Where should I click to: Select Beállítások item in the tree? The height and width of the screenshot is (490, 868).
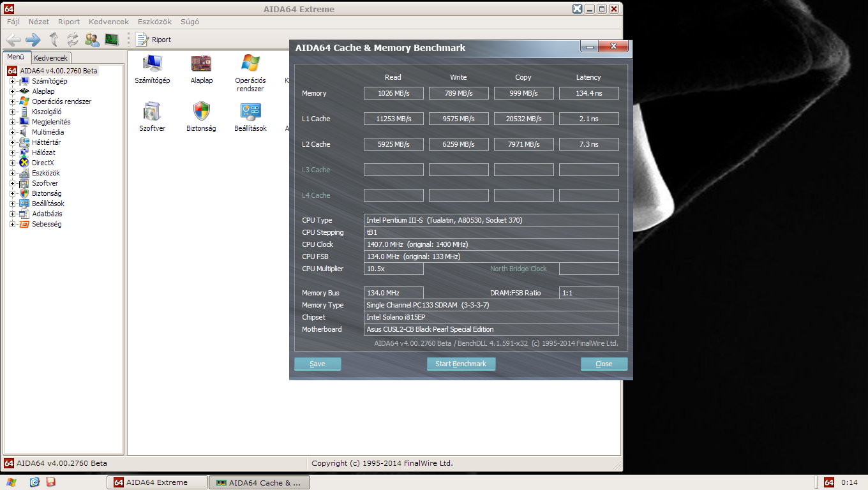48,204
